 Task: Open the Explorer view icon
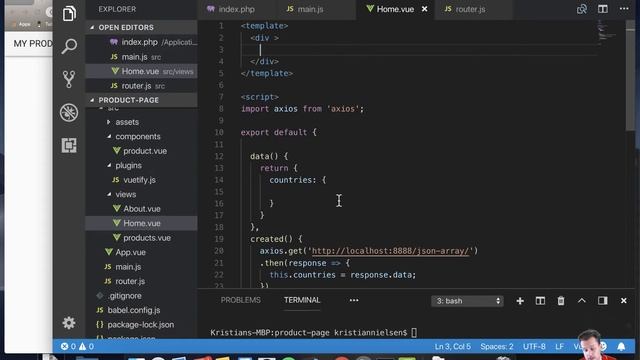pyautogui.click(x=69, y=13)
